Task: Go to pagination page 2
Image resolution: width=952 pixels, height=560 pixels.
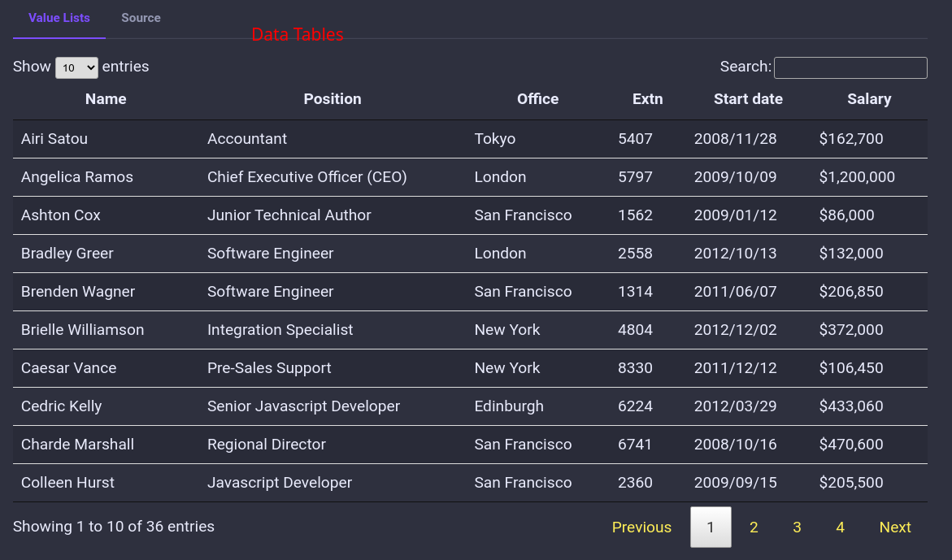Action: coord(754,527)
